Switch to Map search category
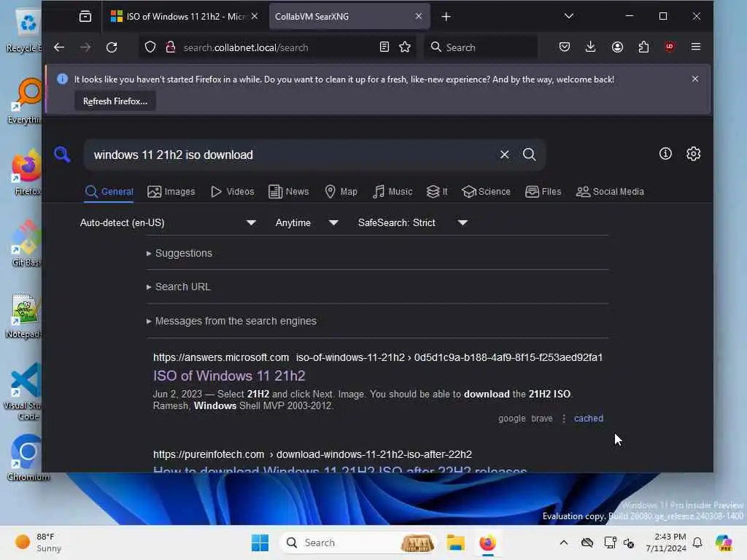This screenshot has height=560, width=747. point(341,192)
